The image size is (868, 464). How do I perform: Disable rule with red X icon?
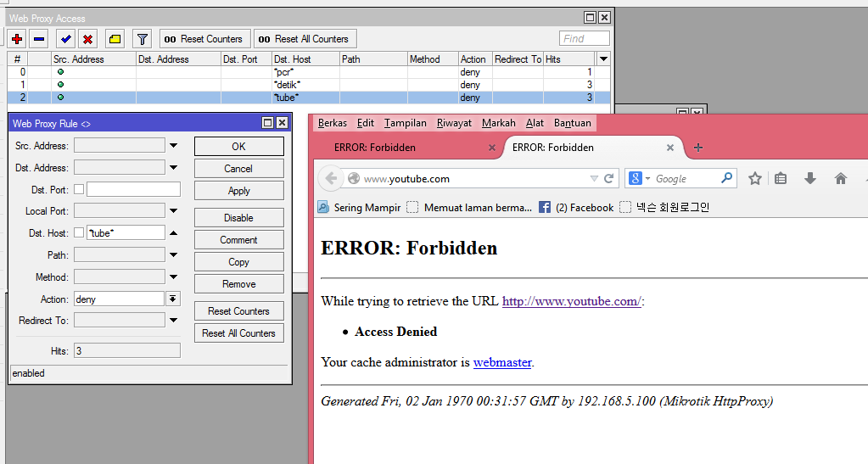click(x=87, y=39)
